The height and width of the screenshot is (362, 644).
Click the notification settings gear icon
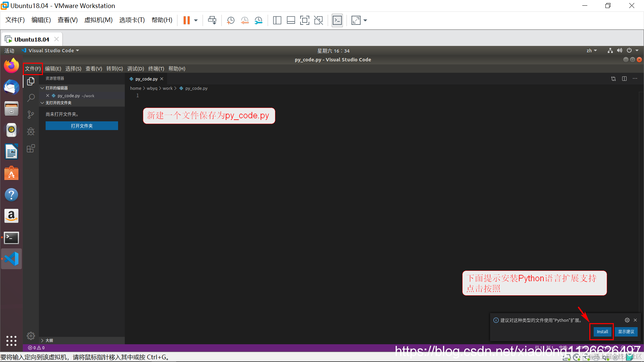(x=627, y=320)
